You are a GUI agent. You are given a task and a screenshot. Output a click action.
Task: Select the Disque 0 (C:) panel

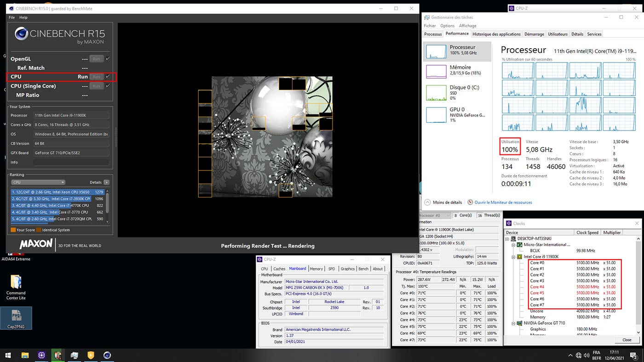coord(457,92)
